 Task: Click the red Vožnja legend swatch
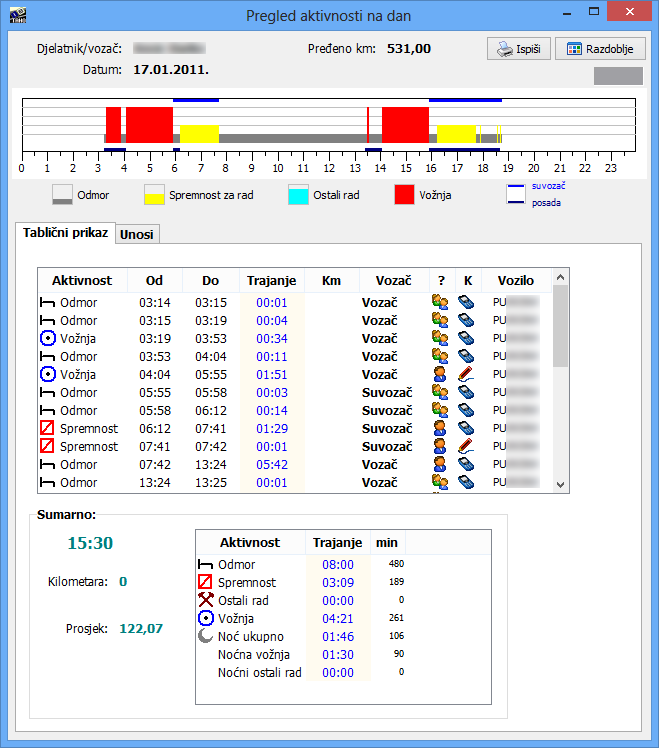pyautogui.click(x=404, y=195)
